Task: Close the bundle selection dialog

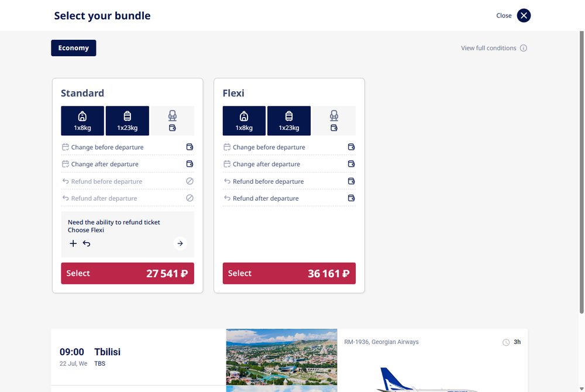Action: (524, 16)
